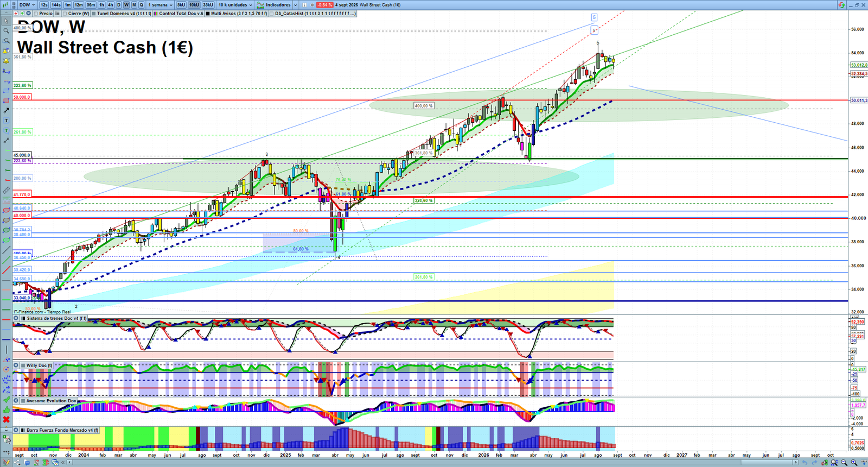Click the 53.012,8 price label on axis
The image size is (868, 467).
(x=859, y=65)
